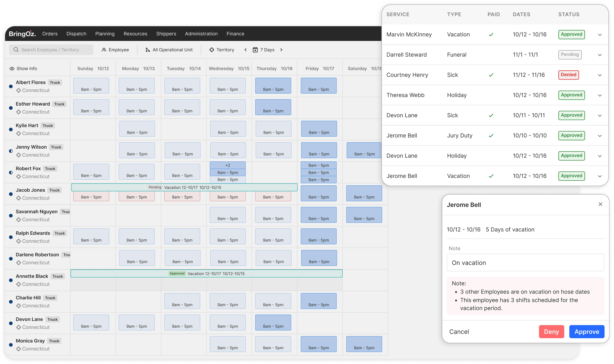Viewport: 614px width, 364px height.
Task: Open Annette Black approved vacation bar
Action: [x=206, y=273]
